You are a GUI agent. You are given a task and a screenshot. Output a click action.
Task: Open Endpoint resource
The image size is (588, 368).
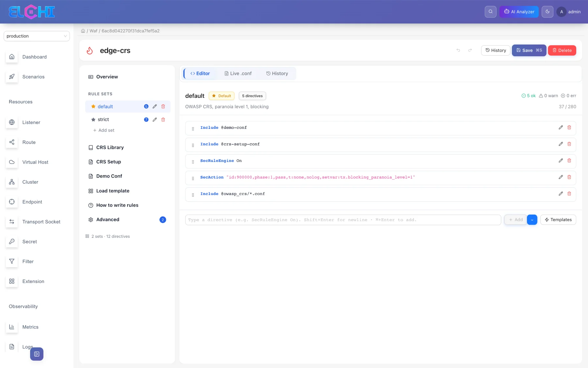[32, 202]
